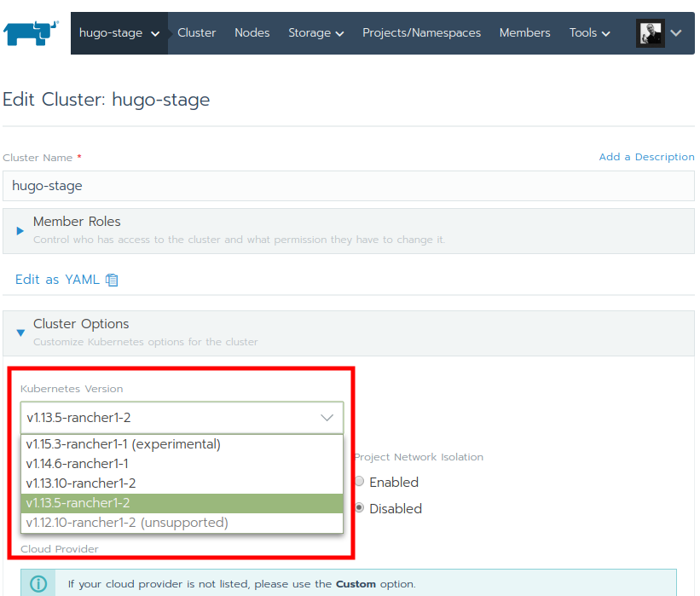Expand the Member Roles section triangle
Screen dimensions: 700x596
coord(20,231)
